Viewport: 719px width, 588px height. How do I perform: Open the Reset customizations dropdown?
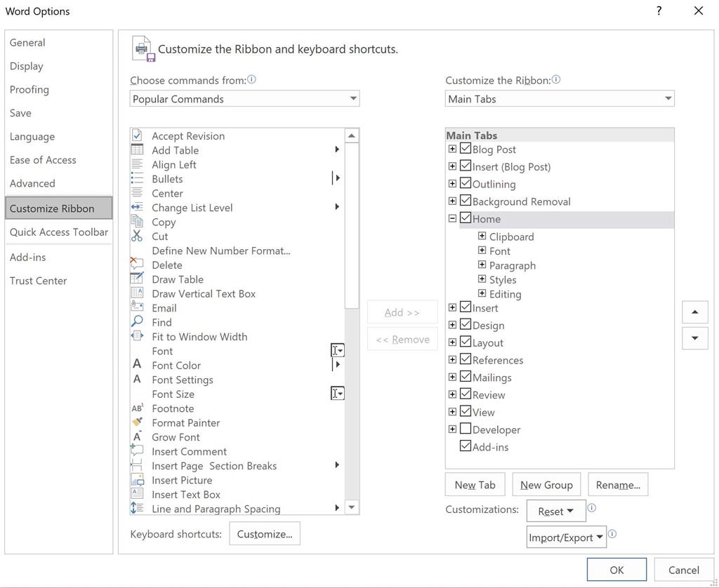(x=556, y=511)
